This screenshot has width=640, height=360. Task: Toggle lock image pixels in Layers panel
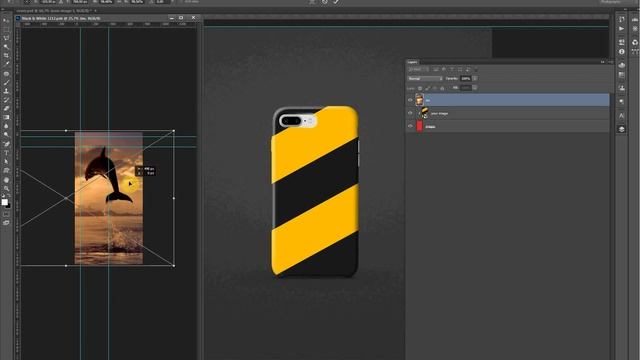[x=427, y=88]
